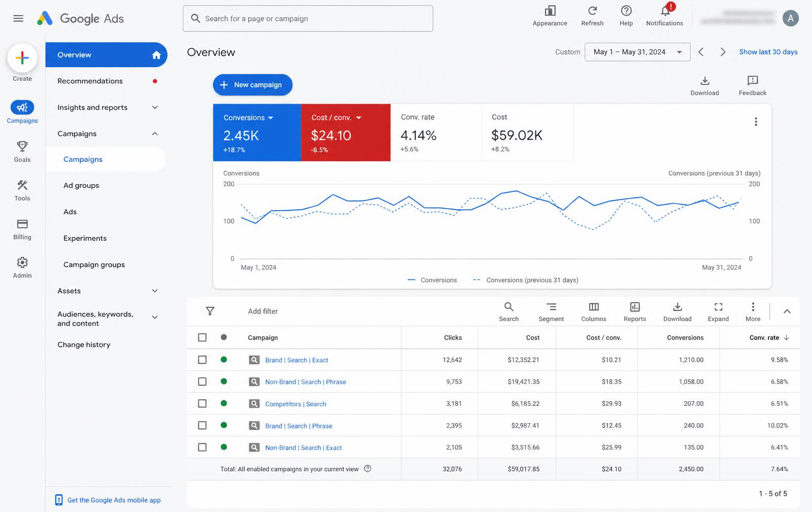Click the filter funnel icon
812x512 pixels.
[210, 311]
